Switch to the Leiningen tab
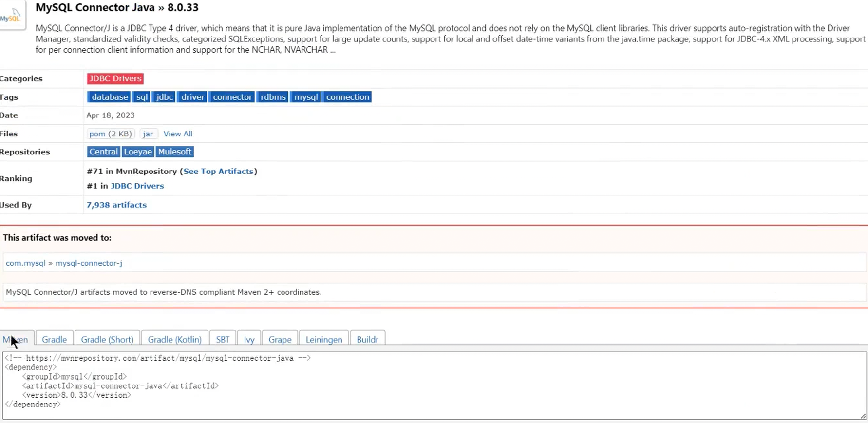The image size is (868, 423). pos(324,339)
